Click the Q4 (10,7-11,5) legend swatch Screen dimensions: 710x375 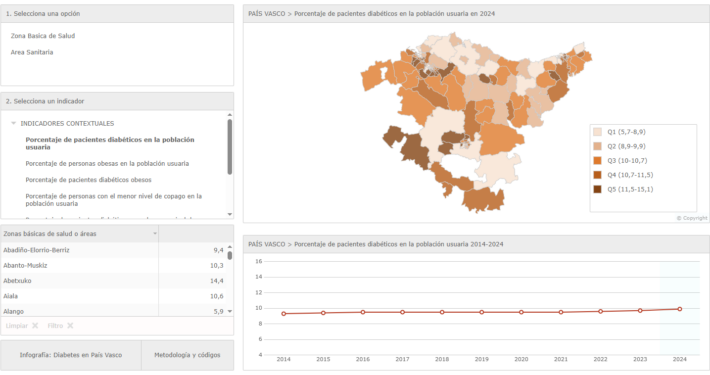(598, 175)
